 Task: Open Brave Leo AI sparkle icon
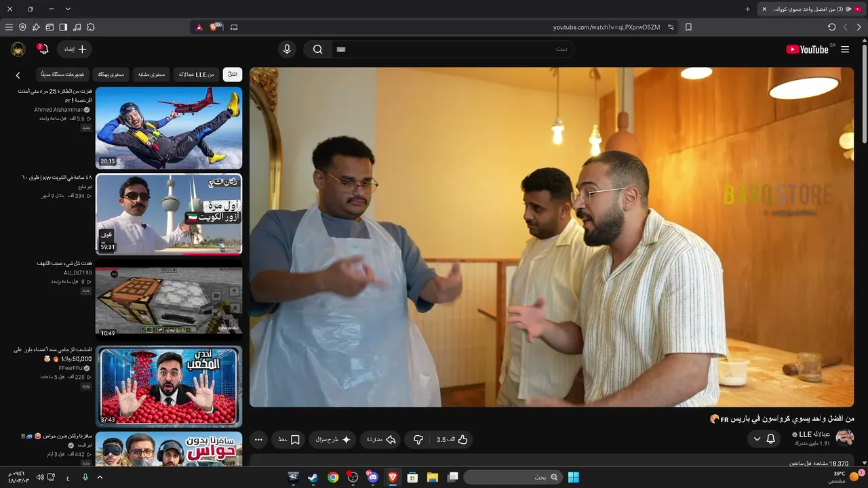pos(36,27)
